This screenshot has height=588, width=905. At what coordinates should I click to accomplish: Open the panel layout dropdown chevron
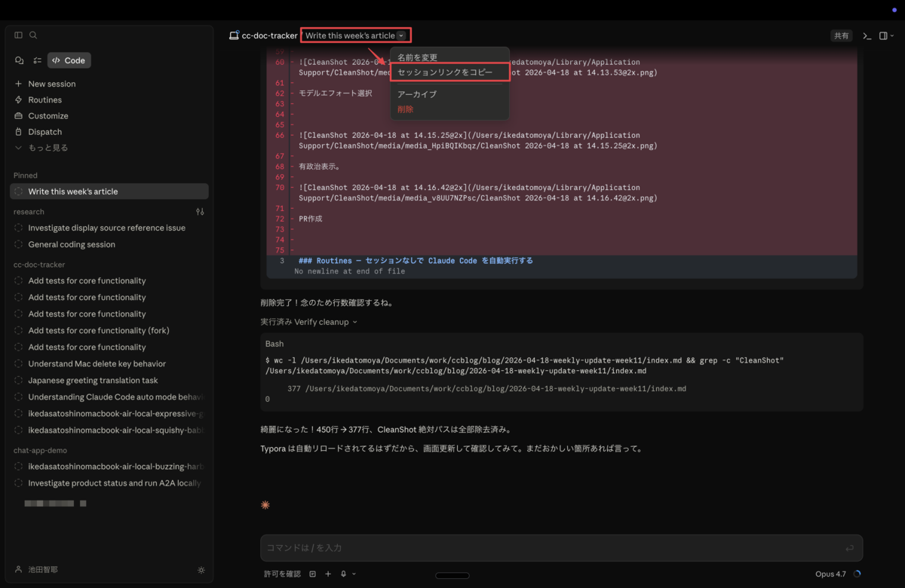click(892, 35)
